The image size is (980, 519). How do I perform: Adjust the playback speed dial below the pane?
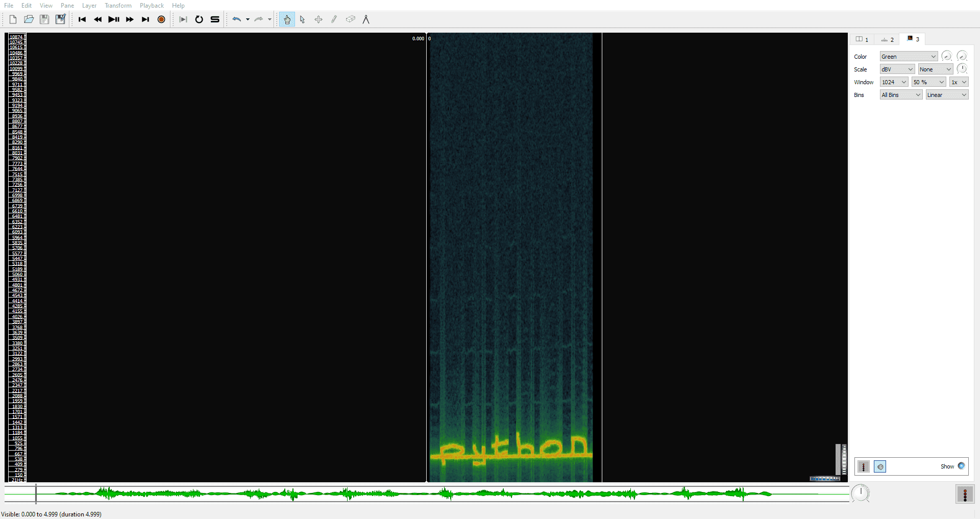[x=861, y=493]
